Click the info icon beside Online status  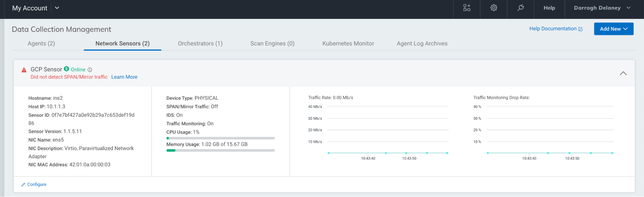[90, 70]
